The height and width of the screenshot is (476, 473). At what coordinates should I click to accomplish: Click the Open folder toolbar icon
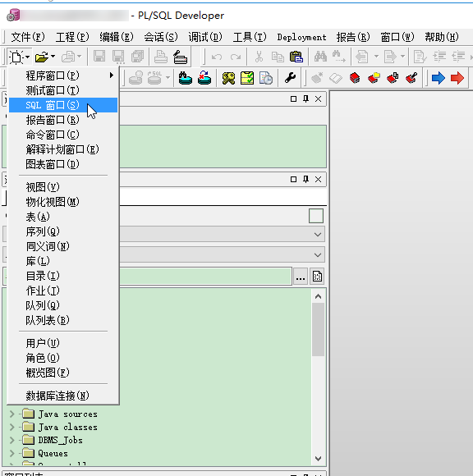pyautogui.click(x=42, y=57)
